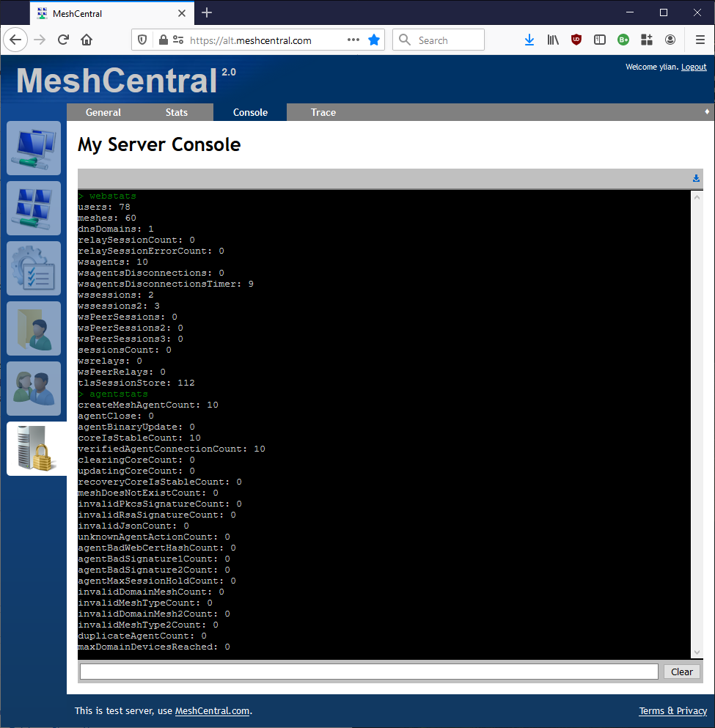This screenshot has height=728, width=715.
Task: Open My Users two-people icon
Action: (34, 389)
